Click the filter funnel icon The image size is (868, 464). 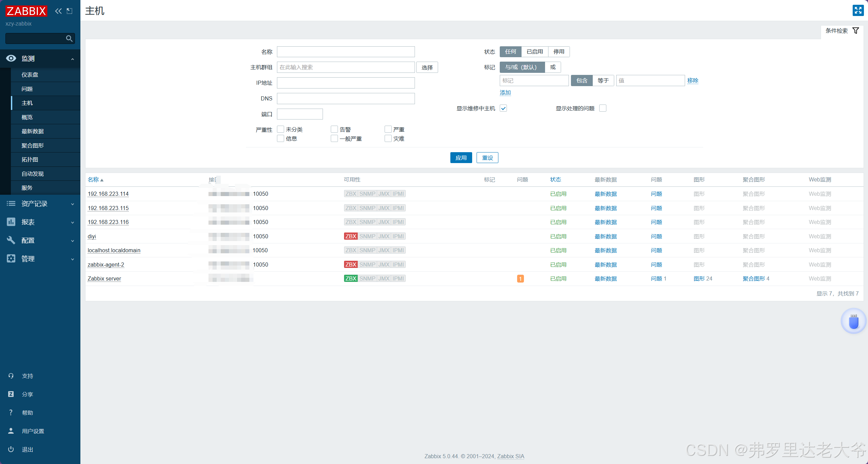[855, 31]
